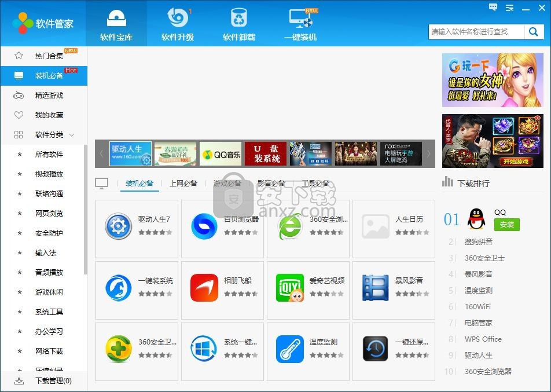The height and width of the screenshot is (392, 551).
Task: Show next banners with right arrow
Action: (x=428, y=153)
